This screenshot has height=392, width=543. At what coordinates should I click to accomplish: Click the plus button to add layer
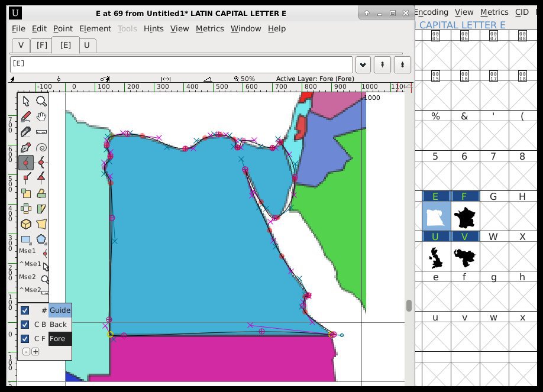35,352
